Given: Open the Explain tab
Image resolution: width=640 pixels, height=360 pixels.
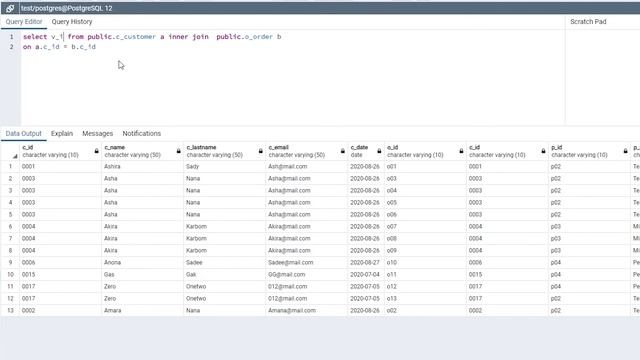Looking at the screenshot, I should point(62,133).
